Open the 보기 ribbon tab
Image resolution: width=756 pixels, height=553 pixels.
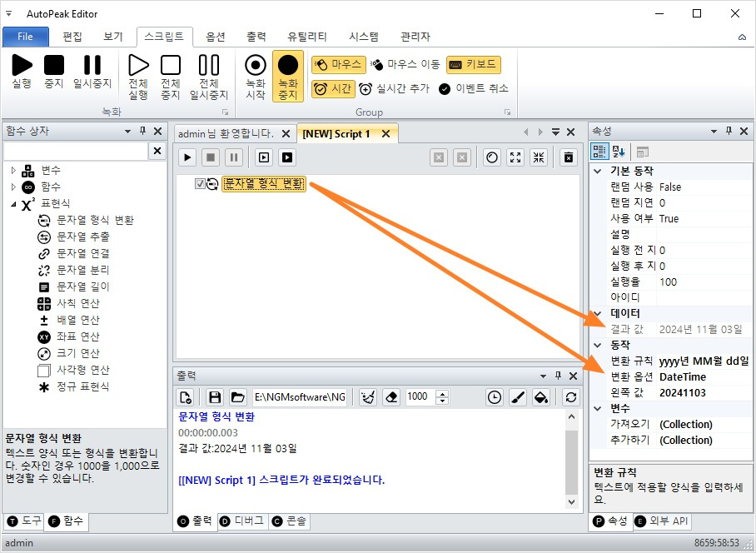[113, 37]
